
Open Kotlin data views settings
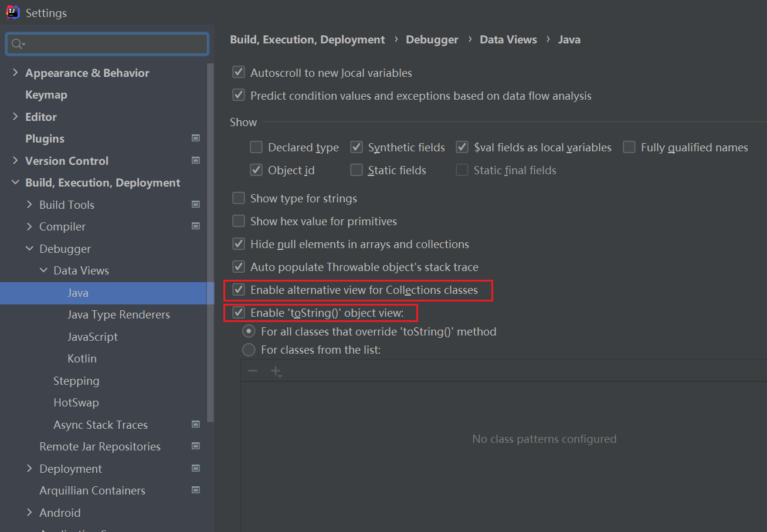coord(82,358)
